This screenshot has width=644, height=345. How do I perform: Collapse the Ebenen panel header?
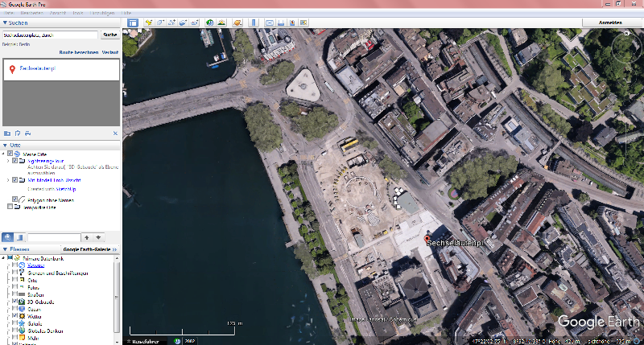4,250
